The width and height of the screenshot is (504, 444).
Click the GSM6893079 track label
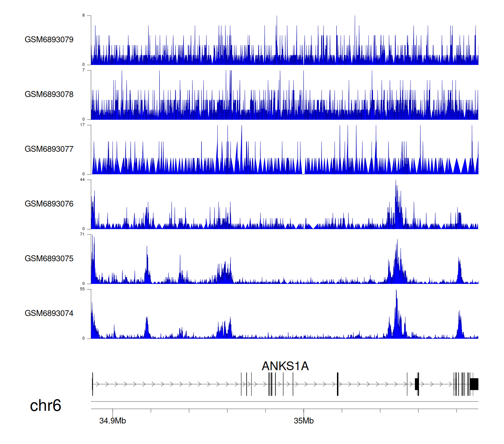(x=49, y=40)
